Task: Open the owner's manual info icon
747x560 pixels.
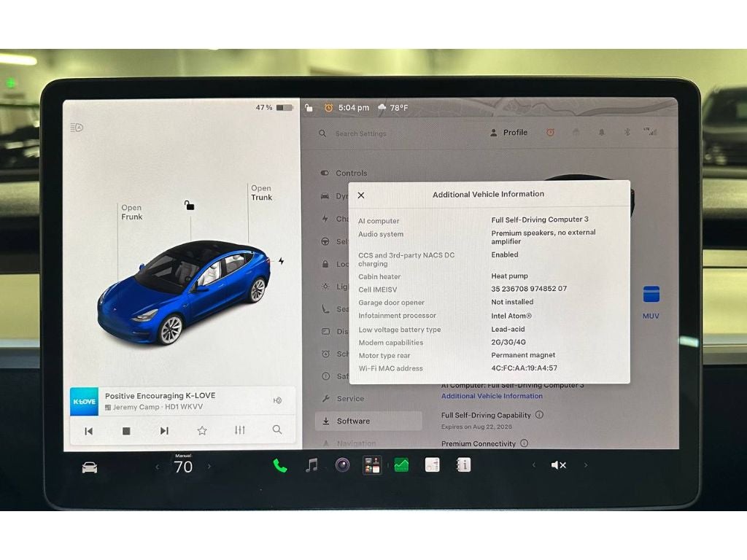Action: pyautogui.click(x=463, y=464)
